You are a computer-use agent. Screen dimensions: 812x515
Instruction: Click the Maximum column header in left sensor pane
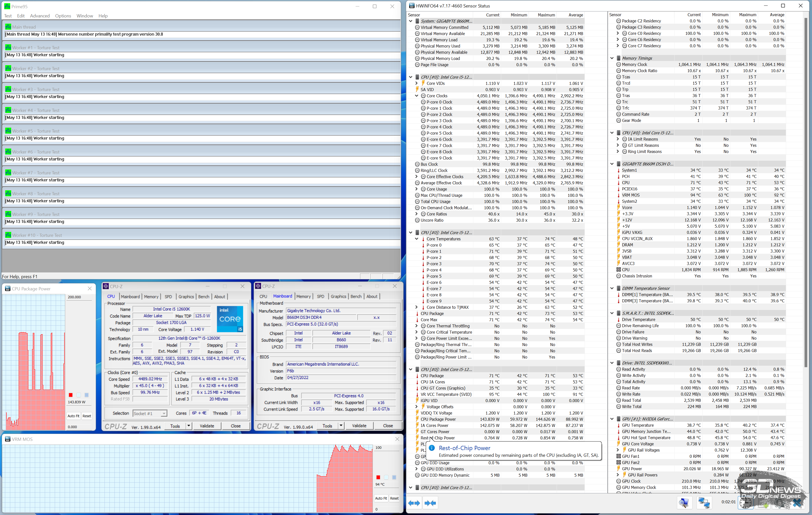pyautogui.click(x=542, y=15)
